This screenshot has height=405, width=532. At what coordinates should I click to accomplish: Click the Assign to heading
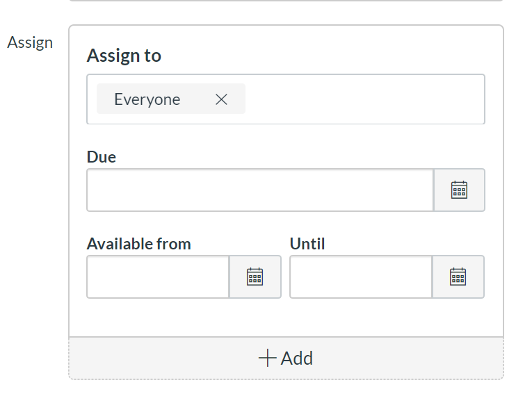click(124, 56)
